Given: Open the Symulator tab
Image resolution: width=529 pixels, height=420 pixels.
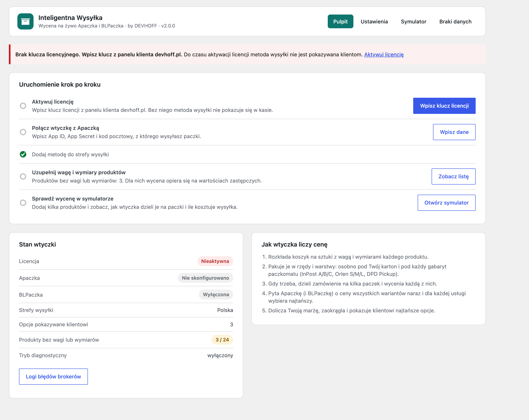Looking at the screenshot, I should click(x=413, y=21).
